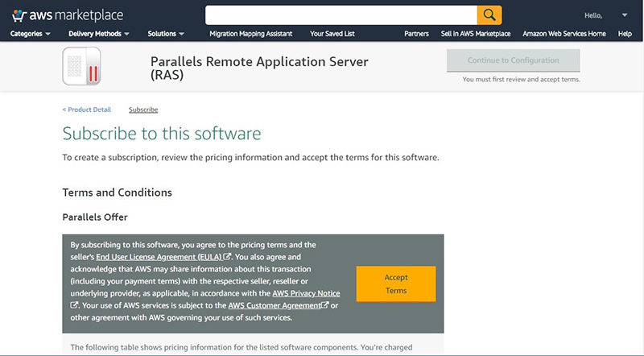The image size is (644, 356).
Task: Open the AWS Privacy Notice link
Action: [x=306, y=293]
